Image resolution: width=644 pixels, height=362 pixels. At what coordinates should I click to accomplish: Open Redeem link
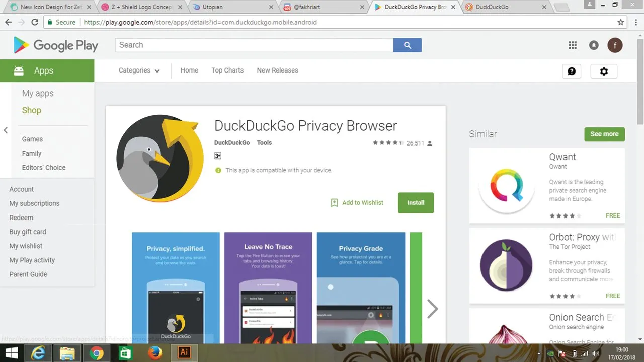click(21, 218)
